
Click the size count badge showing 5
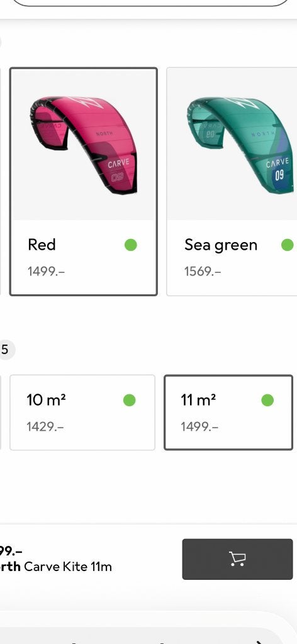coord(5,350)
